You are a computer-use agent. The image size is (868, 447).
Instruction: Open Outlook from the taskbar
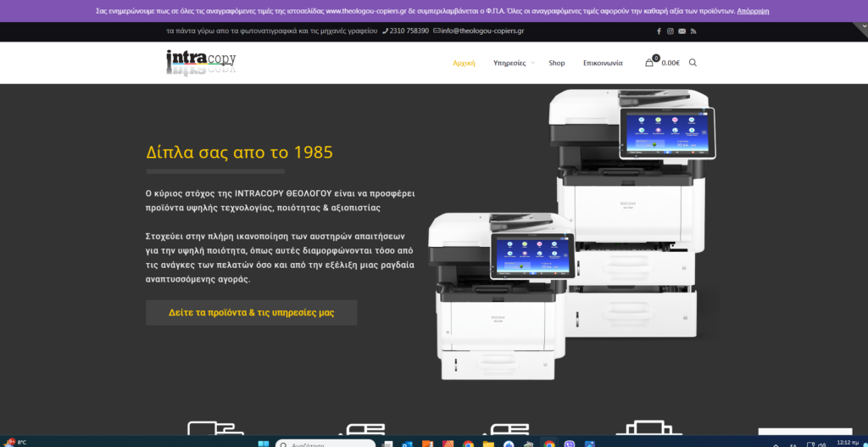coord(406,444)
